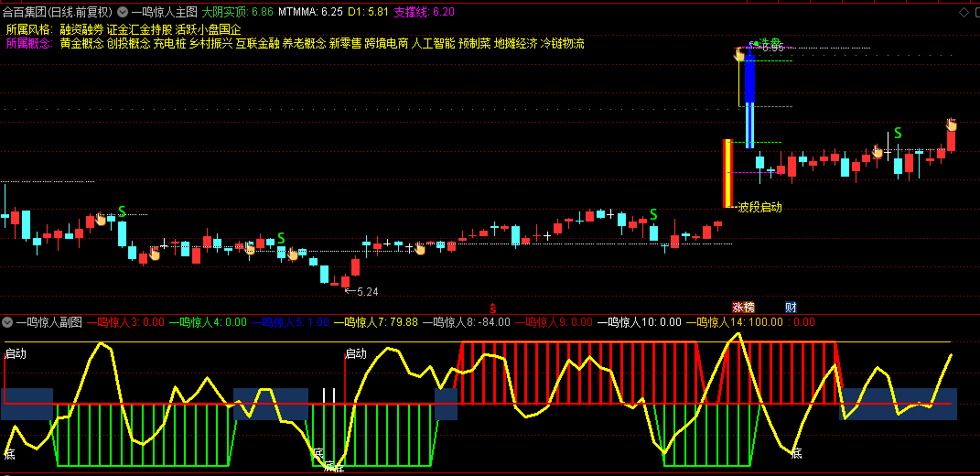Click the ←5.24 low price label
Viewport: 980px width, 476px height.
(x=361, y=291)
